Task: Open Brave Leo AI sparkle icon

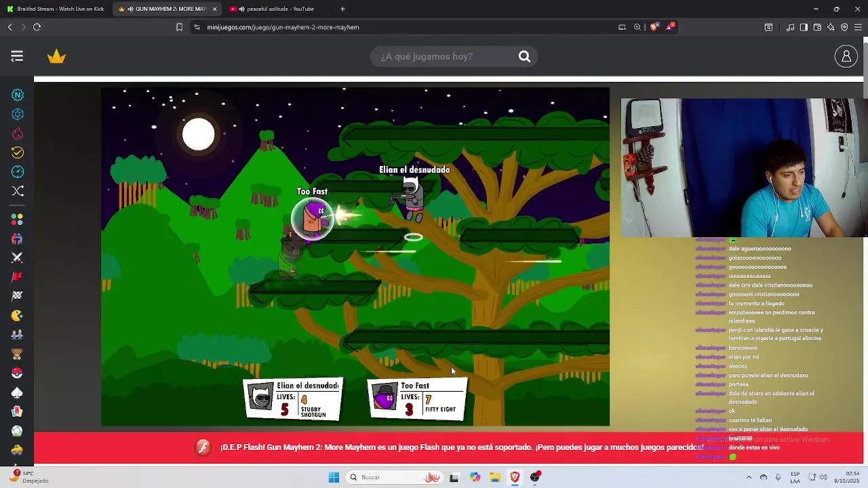Action: pyautogui.click(x=831, y=27)
